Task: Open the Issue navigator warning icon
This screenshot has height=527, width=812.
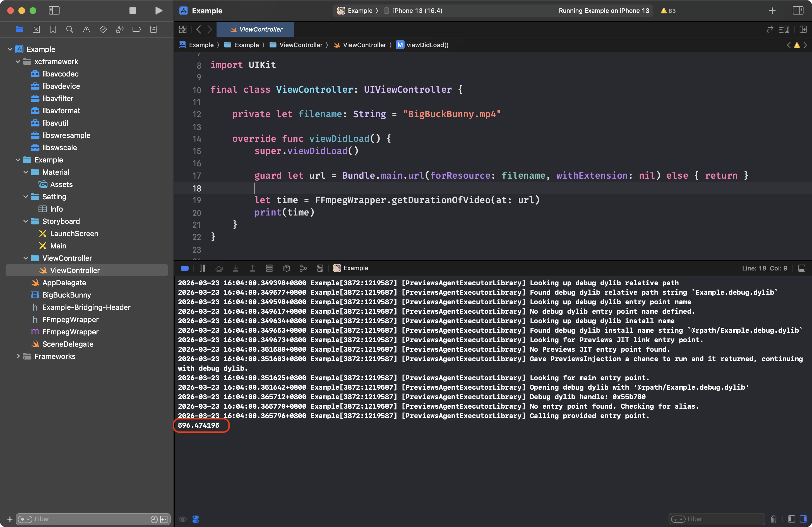Action: [x=86, y=29]
